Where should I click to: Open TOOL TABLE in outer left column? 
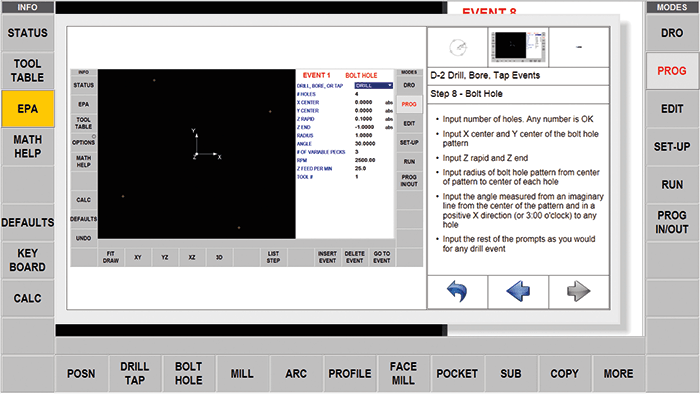28,71
